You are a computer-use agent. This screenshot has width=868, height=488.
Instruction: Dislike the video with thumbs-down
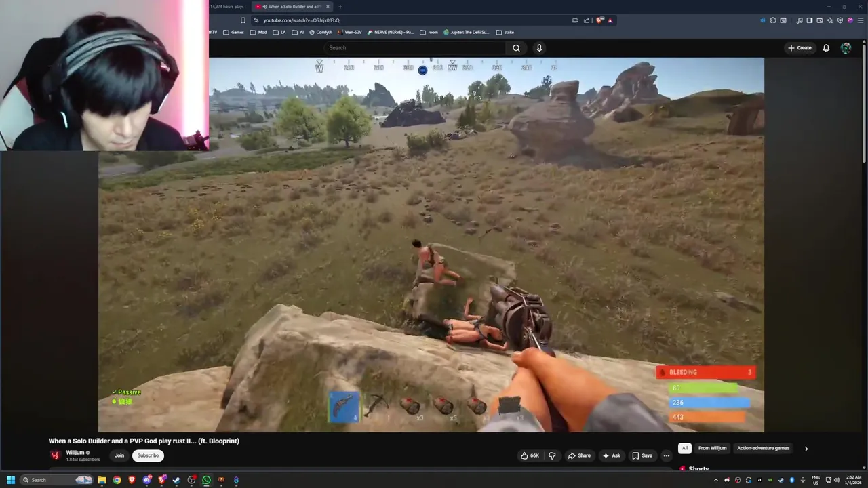tap(552, 455)
